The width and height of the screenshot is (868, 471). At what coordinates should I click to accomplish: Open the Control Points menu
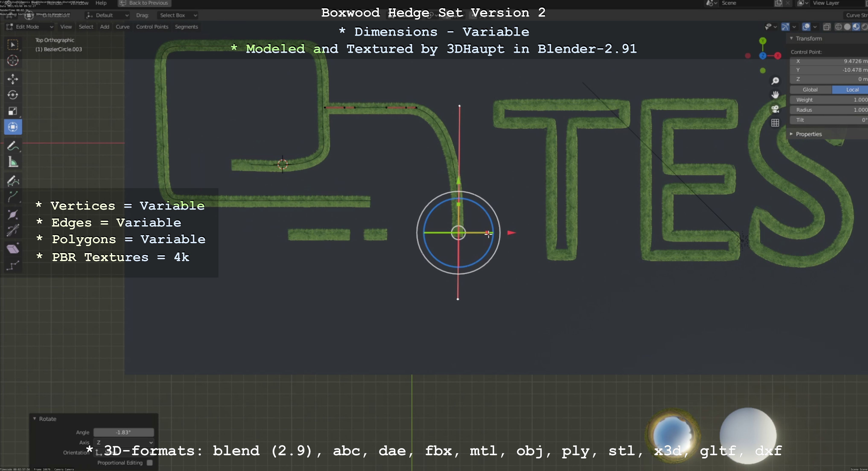152,27
